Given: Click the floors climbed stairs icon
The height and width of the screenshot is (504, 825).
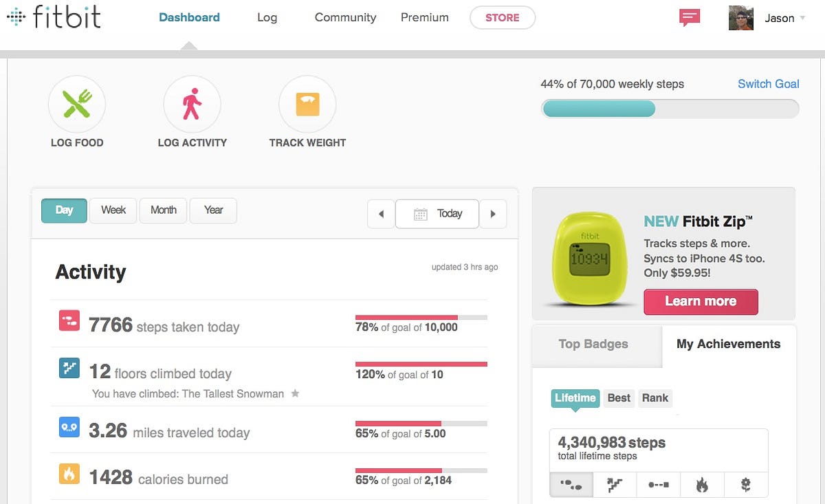Looking at the screenshot, I should pyautogui.click(x=69, y=368).
